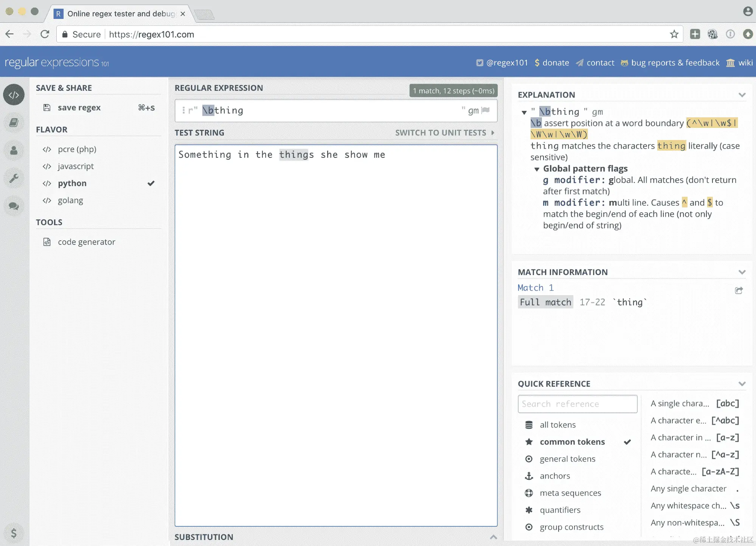The height and width of the screenshot is (546, 756).
Task: Bookmark page with star icon
Action: click(674, 34)
